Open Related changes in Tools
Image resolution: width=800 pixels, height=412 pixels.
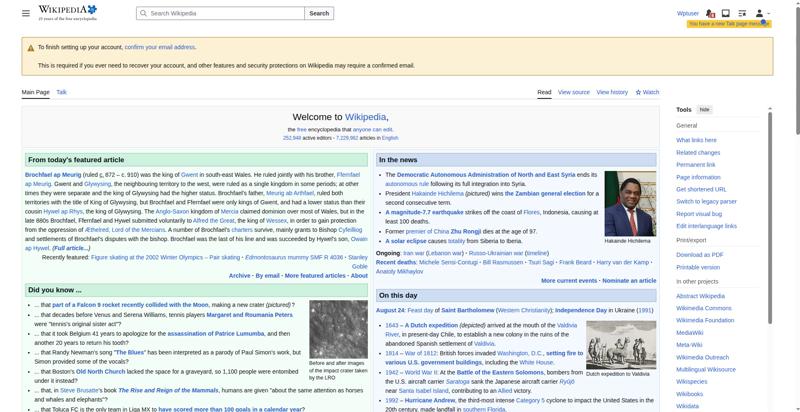point(698,152)
